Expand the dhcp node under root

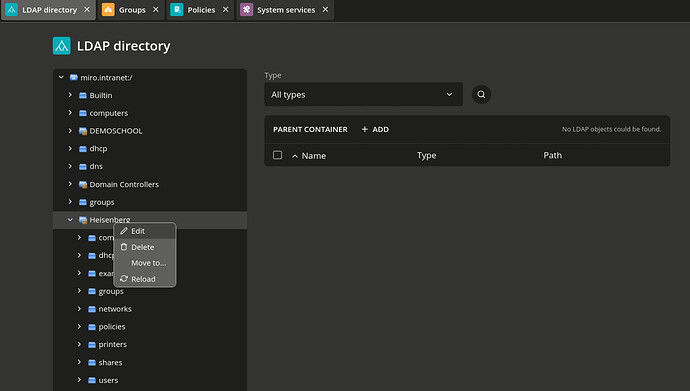tap(70, 148)
